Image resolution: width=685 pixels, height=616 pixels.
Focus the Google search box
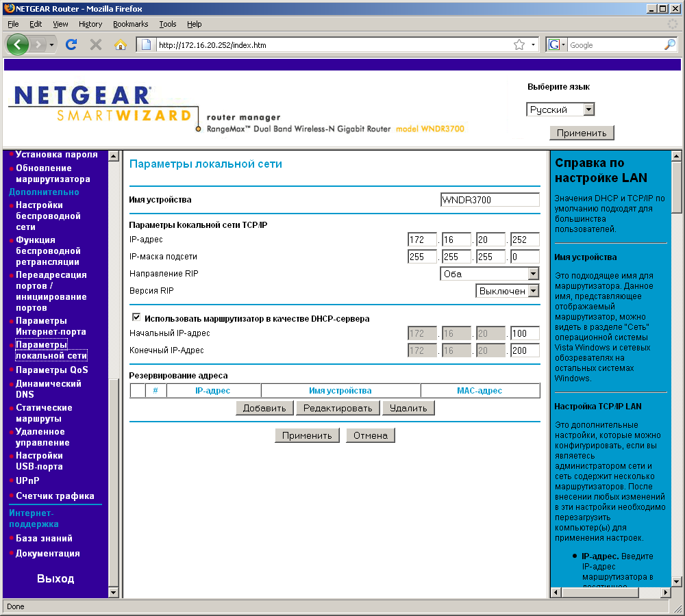615,45
